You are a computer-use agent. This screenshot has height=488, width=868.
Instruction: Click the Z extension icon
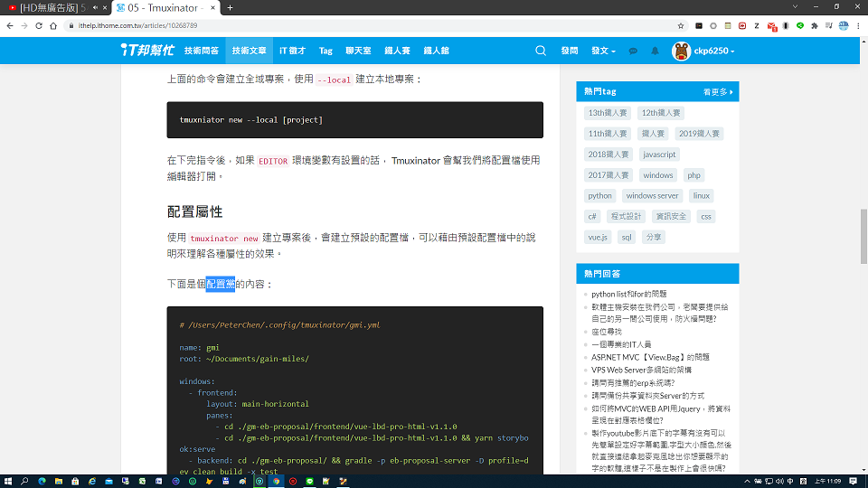coord(757,25)
